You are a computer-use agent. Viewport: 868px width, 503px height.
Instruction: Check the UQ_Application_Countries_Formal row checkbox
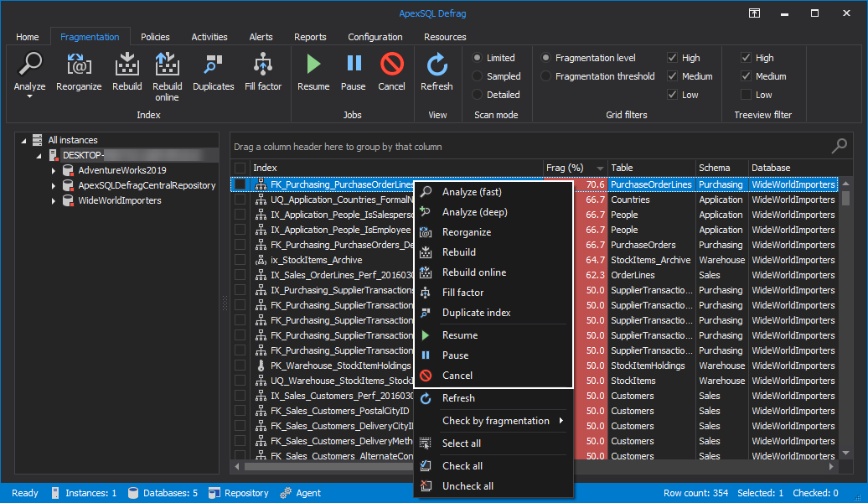240,200
